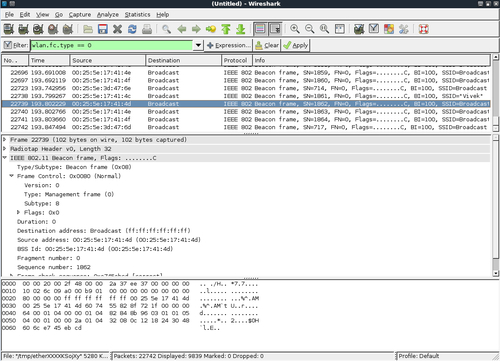500x361 pixels.
Task: Open the Capture menu
Action: point(80,15)
